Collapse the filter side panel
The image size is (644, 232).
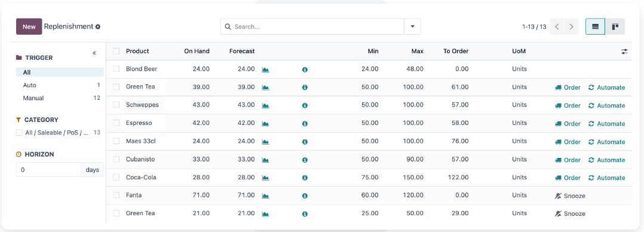(x=94, y=53)
